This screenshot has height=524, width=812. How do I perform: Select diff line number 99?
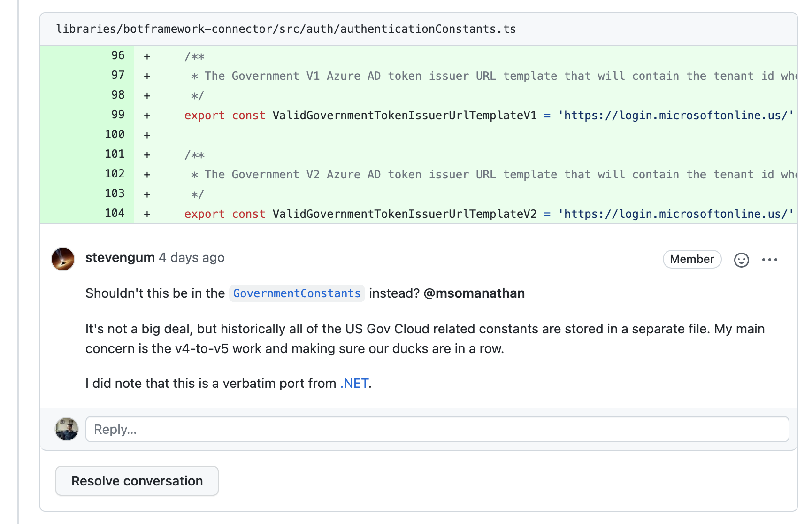(118, 115)
